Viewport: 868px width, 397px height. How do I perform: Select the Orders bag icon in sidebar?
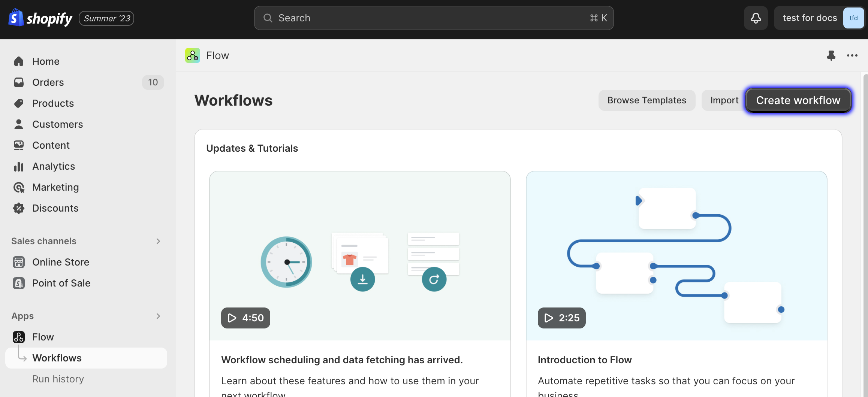(x=19, y=82)
